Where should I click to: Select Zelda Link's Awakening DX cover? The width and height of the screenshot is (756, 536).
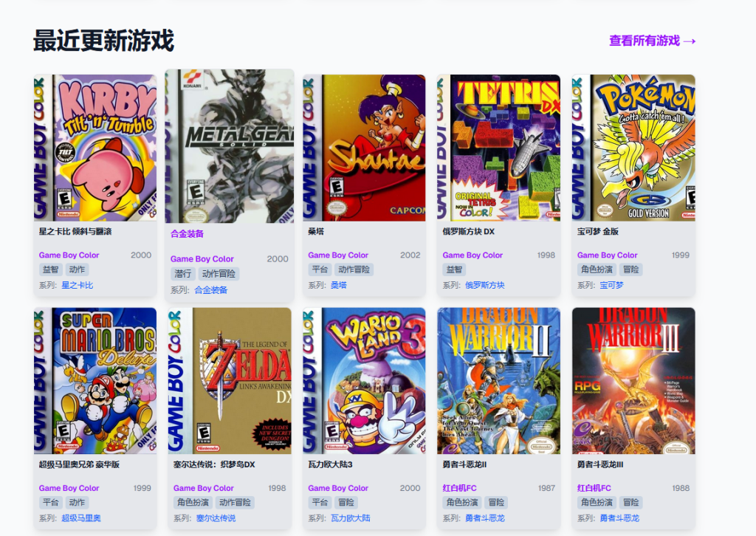[x=230, y=381]
